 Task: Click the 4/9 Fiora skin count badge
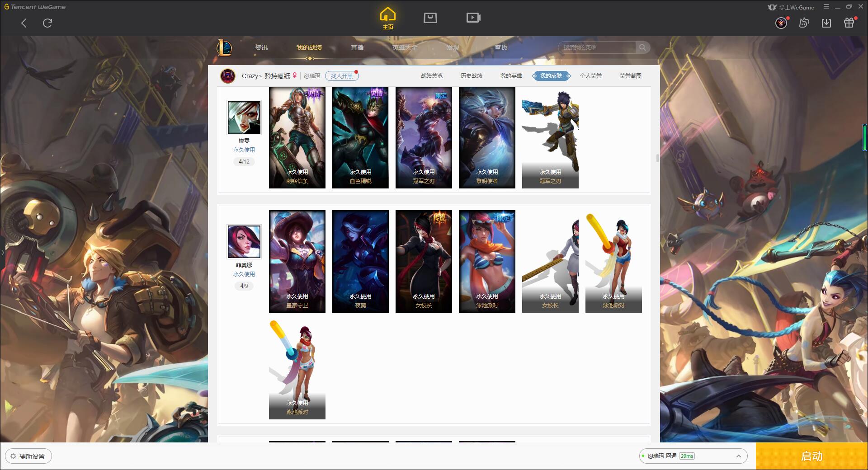[x=244, y=286]
